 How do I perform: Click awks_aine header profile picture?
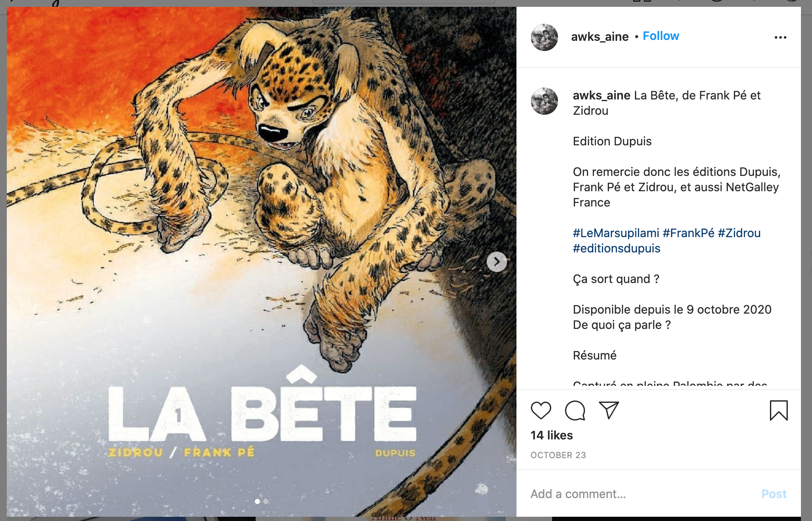click(x=544, y=37)
